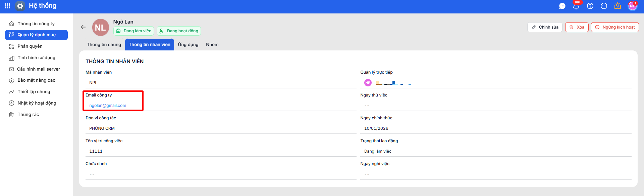644x196 pixels.
Task: Open the chat messages icon
Action: [562, 6]
